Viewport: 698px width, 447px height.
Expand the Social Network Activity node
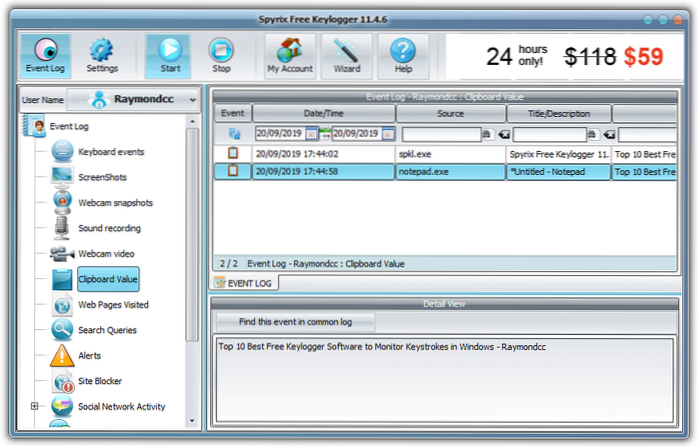35,406
